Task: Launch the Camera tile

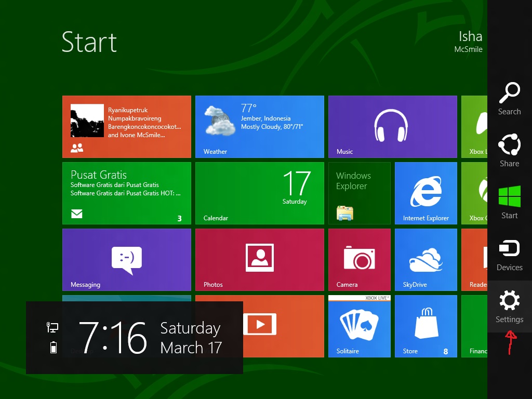Action: coord(360,260)
